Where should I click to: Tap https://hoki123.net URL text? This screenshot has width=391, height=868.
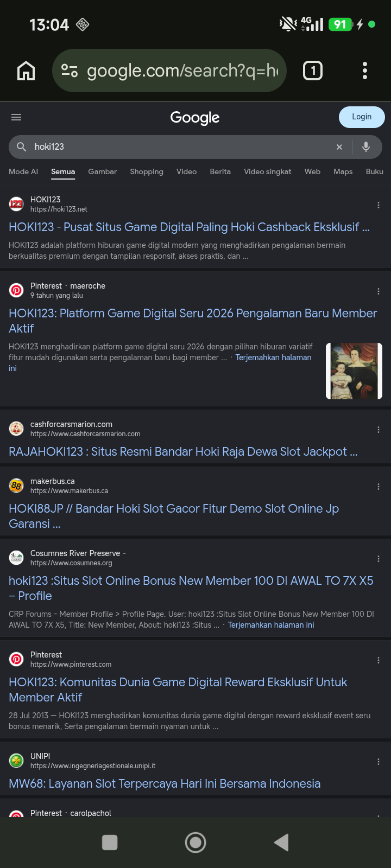59,209
